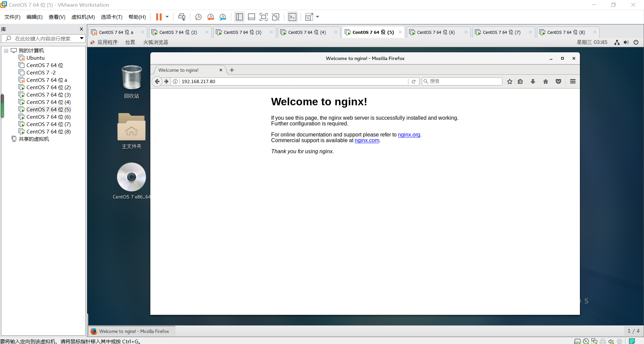Open the library search filter dropdown
The width and height of the screenshot is (644, 344).
(82, 38)
